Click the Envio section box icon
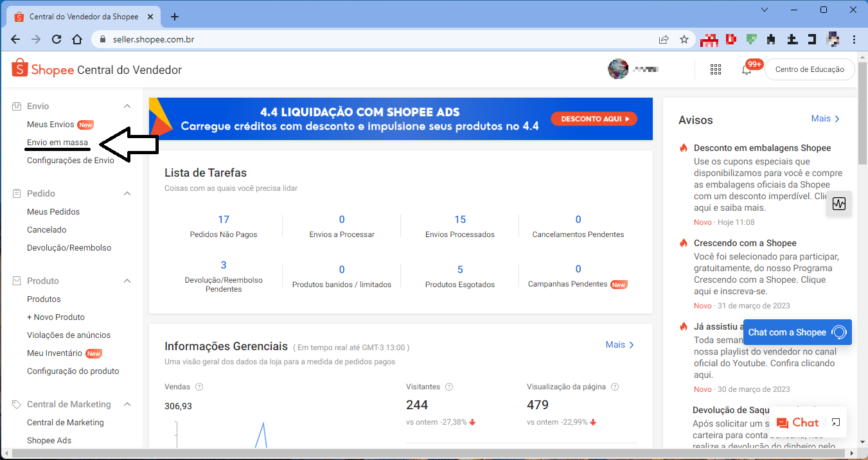The width and height of the screenshot is (868, 460). click(17, 106)
